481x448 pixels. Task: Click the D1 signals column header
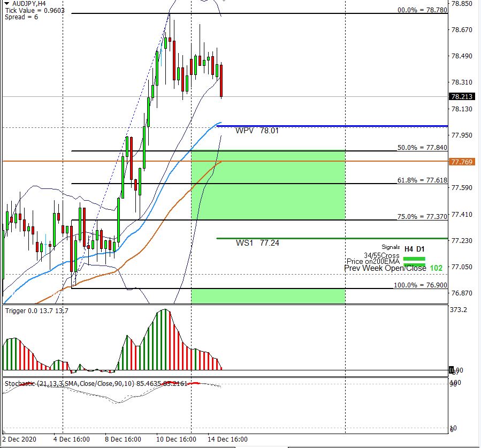421,249
